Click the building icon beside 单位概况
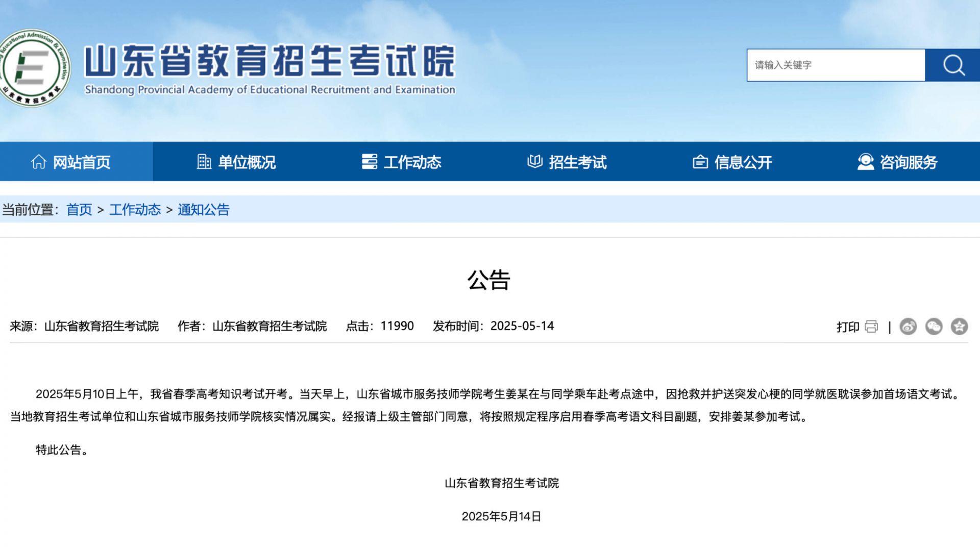 click(x=204, y=162)
